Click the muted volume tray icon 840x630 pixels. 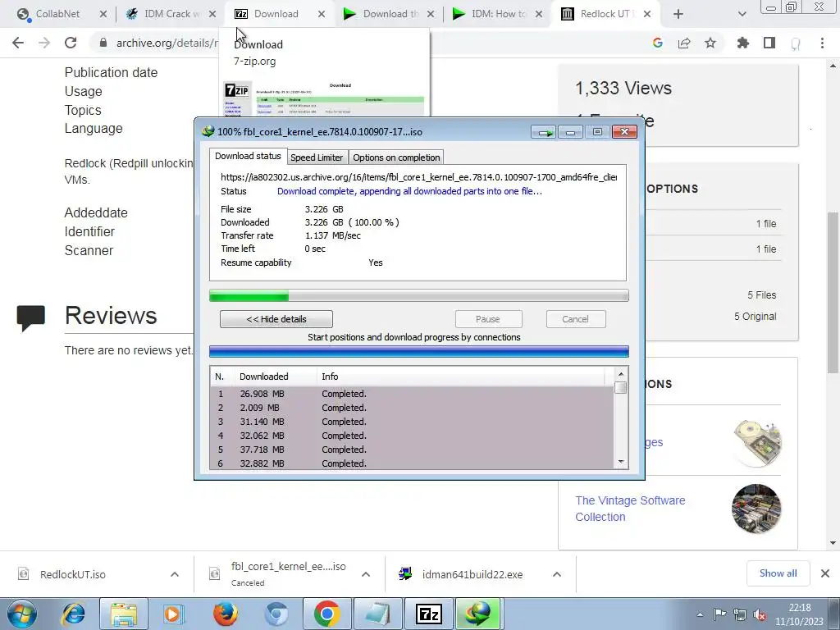[760, 614]
